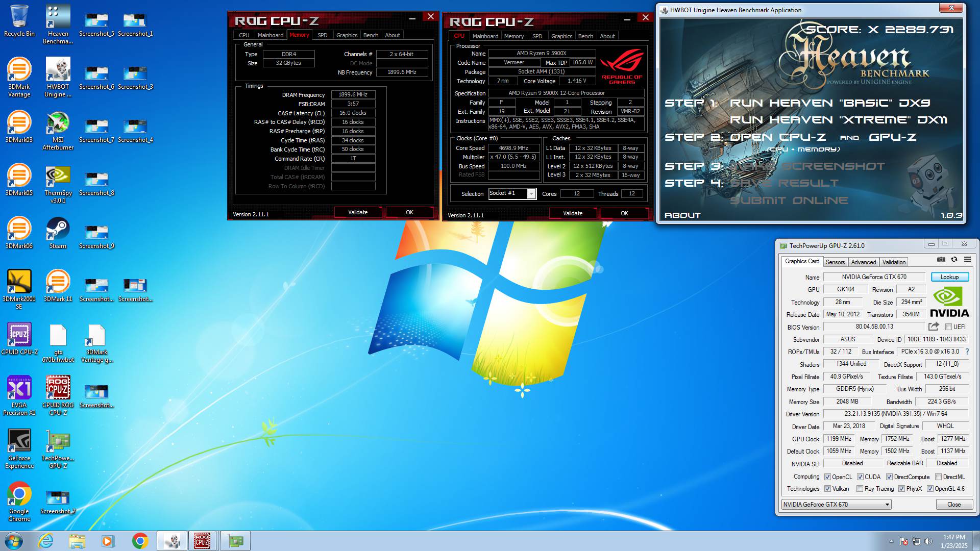Screen dimensions: 980x551
Task: Open Chrome from the taskbar
Action: (140, 541)
